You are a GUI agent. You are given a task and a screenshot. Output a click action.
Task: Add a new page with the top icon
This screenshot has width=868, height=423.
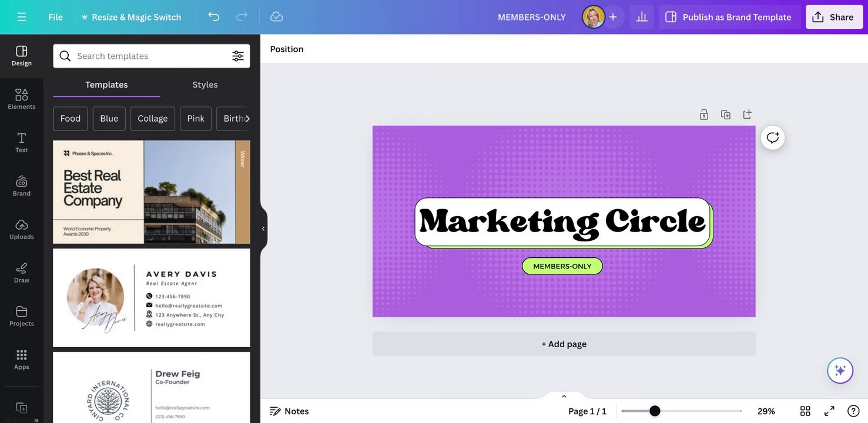pos(748,115)
